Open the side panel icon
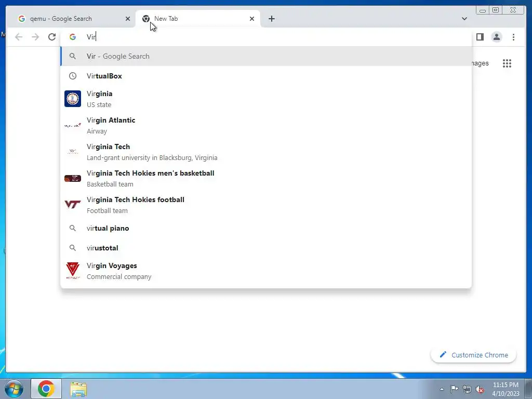The image size is (532, 399). (x=480, y=37)
